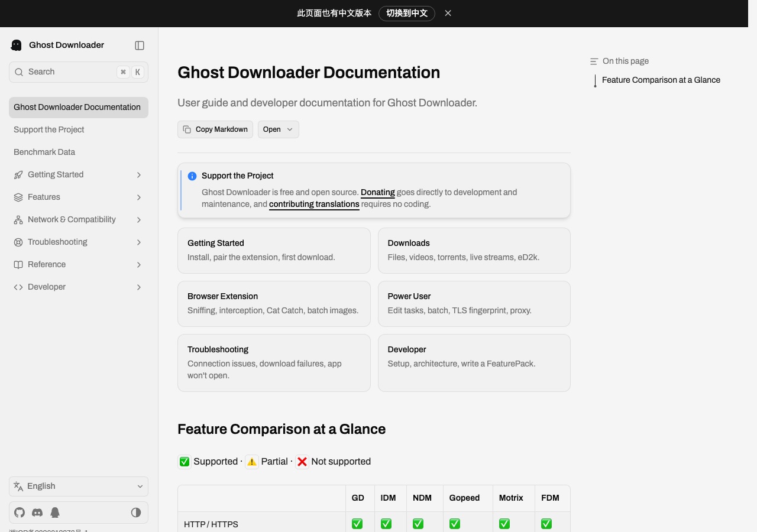Click the rocket icon beside sidebar Getting Started

[18, 174]
